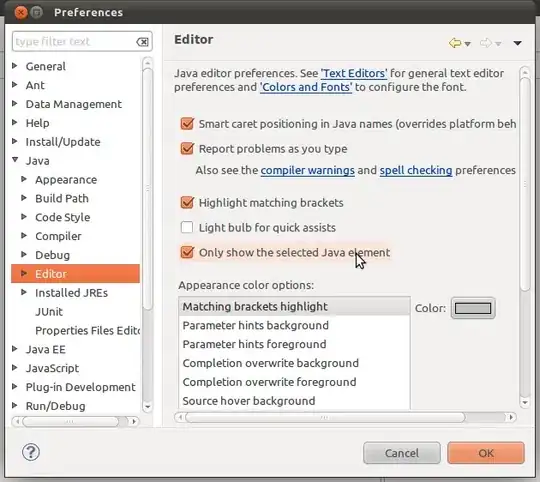Collapse the Java tree node

click(15, 159)
